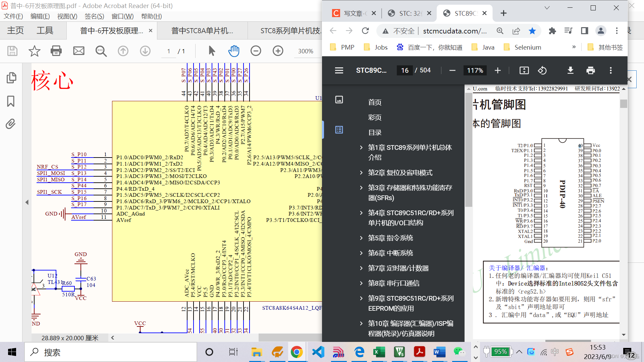Toggle the PDF viewer sidebar menu
Image resolution: width=644 pixels, height=362 pixels.
pyautogui.click(x=339, y=70)
